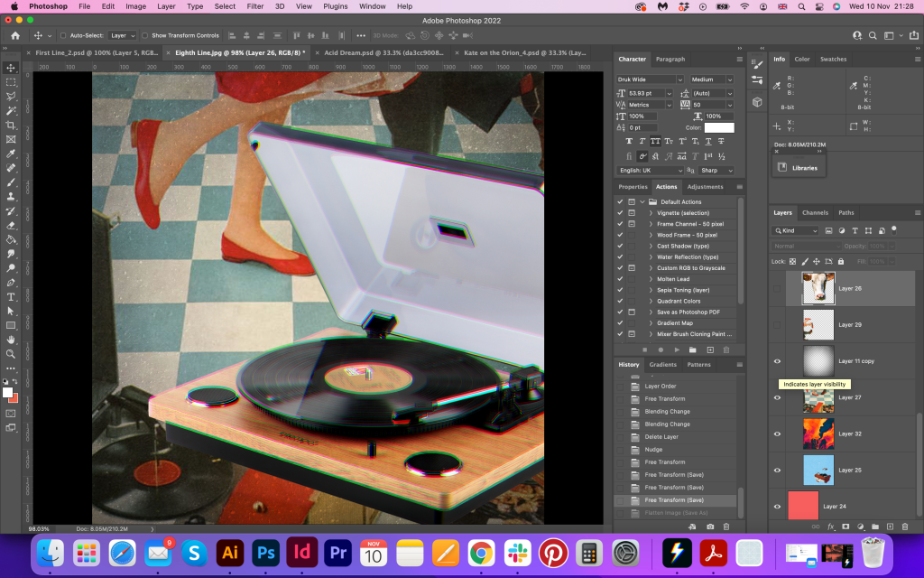Open the Kind layer filter dropdown

[795, 230]
